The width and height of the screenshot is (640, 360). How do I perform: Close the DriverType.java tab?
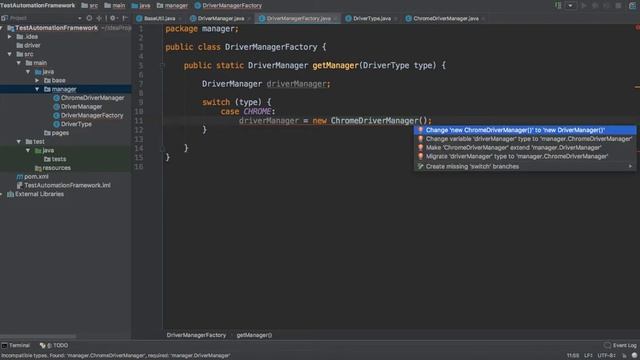coord(395,19)
